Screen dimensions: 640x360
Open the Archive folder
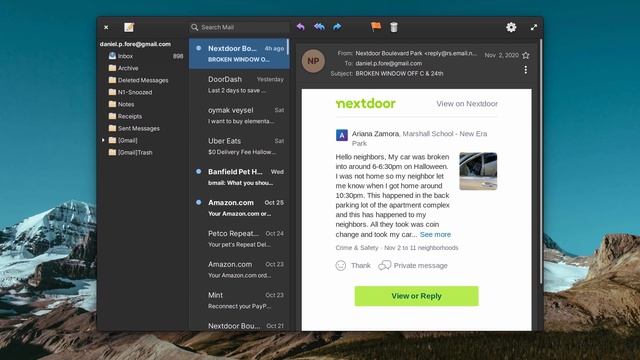143,68
